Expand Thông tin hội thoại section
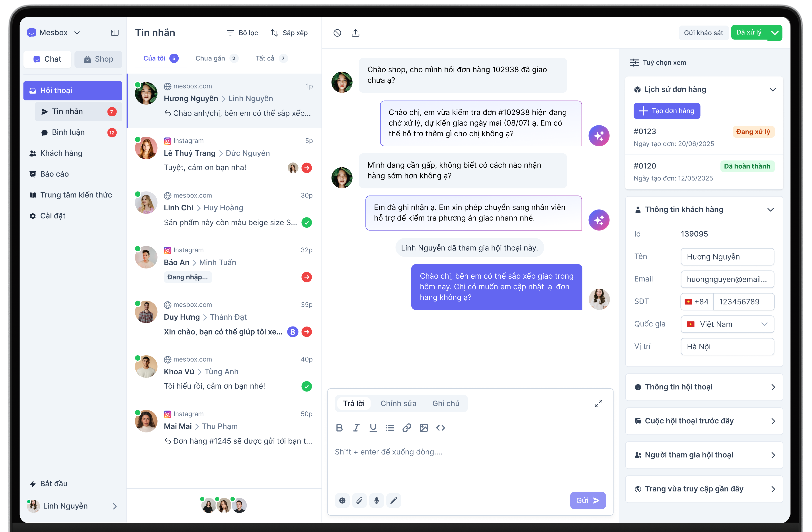This screenshot has height=532, width=812. [704, 387]
